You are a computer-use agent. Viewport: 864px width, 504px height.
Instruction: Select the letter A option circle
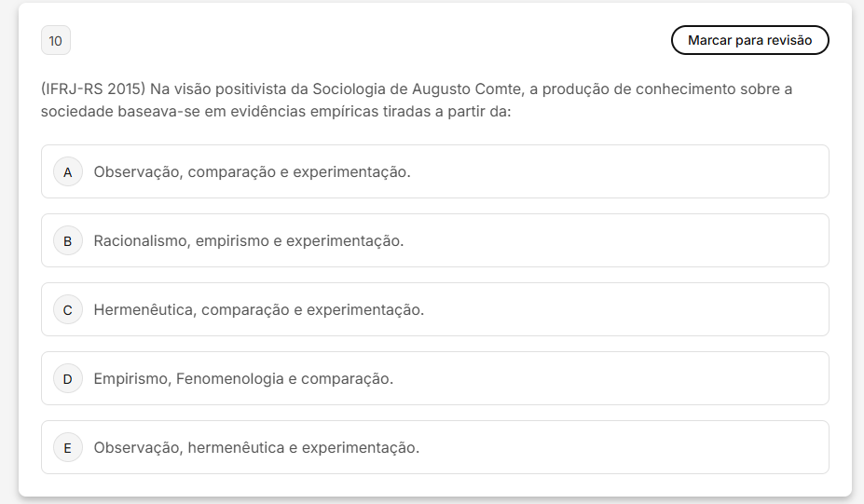click(68, 172)
